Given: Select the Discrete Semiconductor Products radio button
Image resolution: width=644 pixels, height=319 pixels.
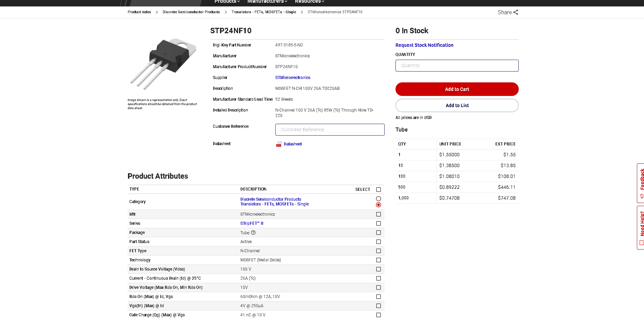Looking at the screenshot, I should 379,199.
